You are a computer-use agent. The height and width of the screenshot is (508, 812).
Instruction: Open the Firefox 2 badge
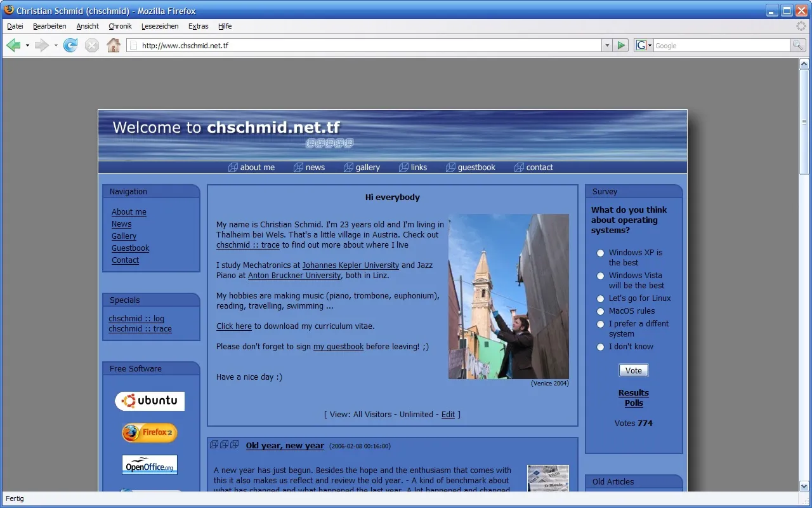(150, 433)
